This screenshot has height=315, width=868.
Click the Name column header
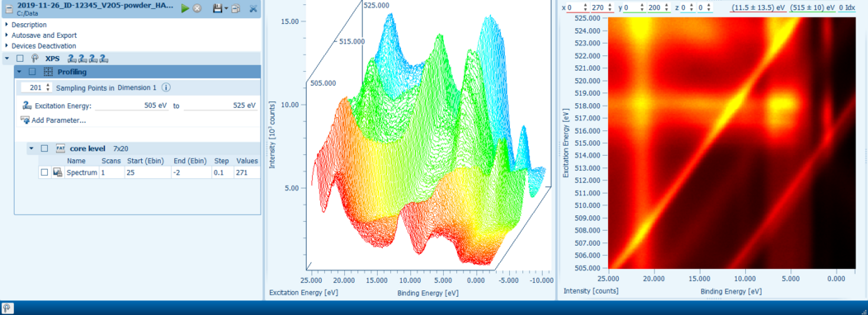[x=77, y=161]
